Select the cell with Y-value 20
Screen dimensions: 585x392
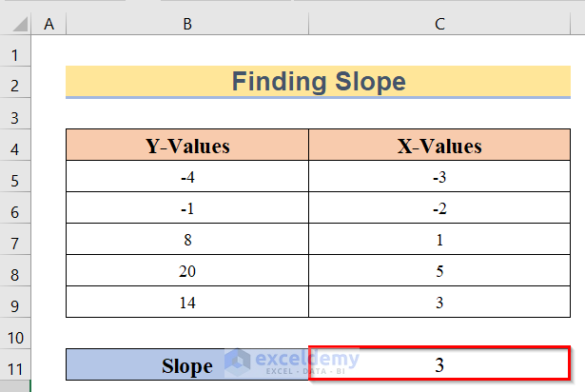(x=187, y=270)
